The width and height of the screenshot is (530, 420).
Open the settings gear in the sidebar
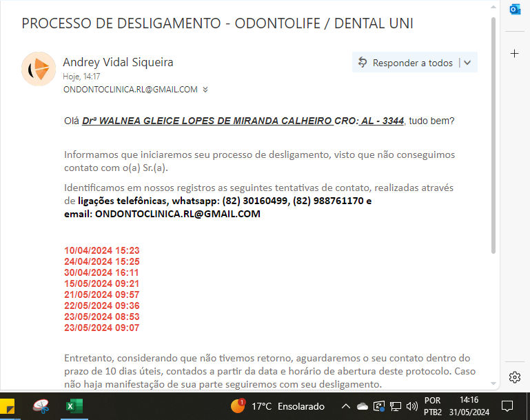click(x=514, y=377)
